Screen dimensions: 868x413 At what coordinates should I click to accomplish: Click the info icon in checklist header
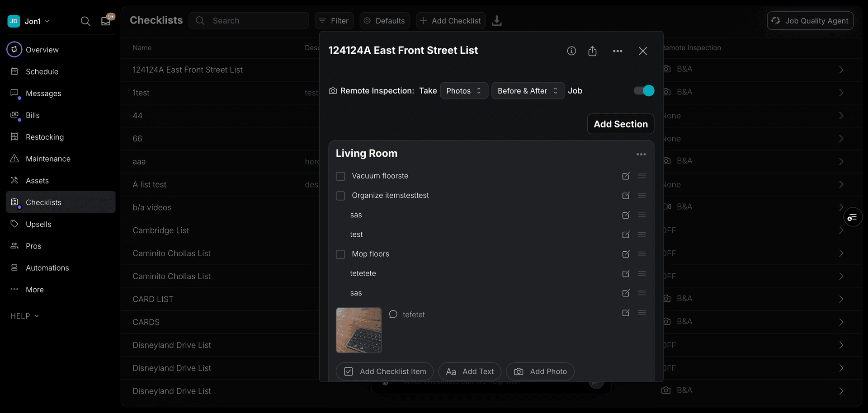tap(571, 51)
